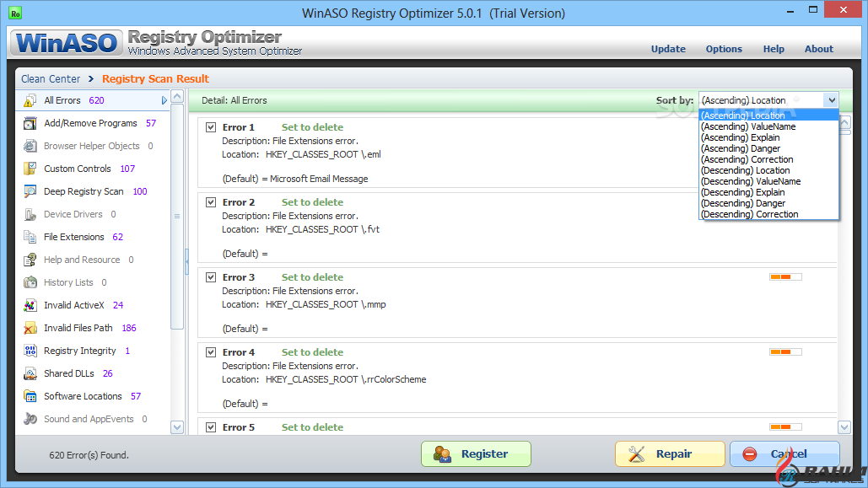Click the Sound and AppEvents icon
The height and width of the screenshot is (488, 868).
[x=30, y=419]
